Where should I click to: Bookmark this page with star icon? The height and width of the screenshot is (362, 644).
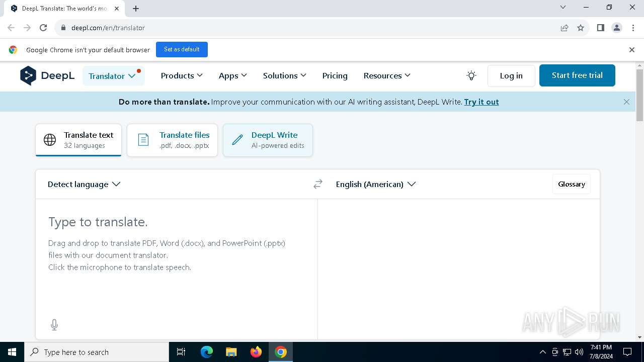581,28
